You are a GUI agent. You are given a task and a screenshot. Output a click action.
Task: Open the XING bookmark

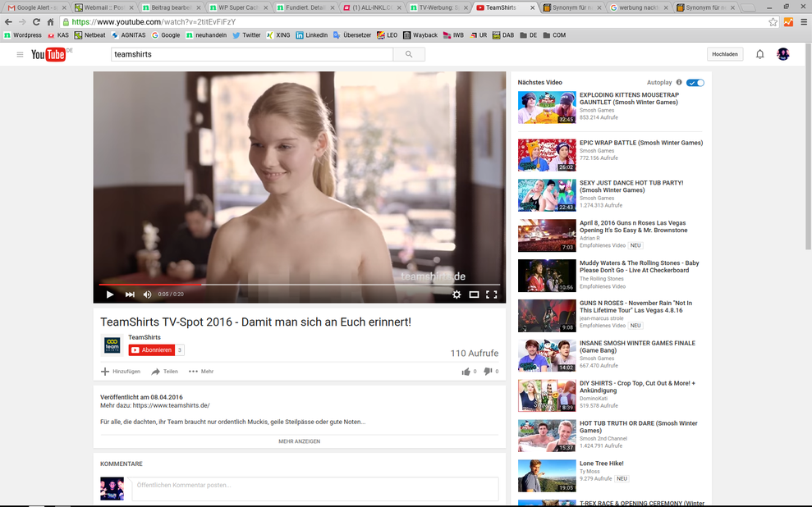[278, 35]
